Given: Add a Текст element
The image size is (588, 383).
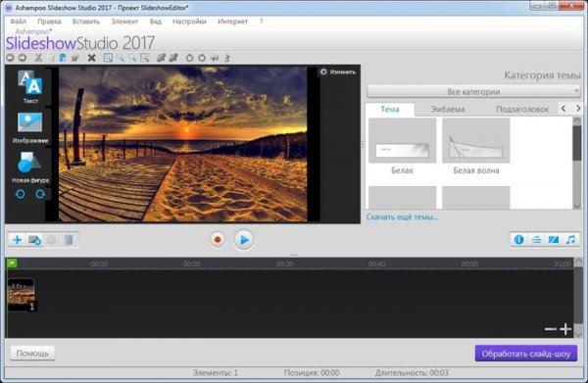Looking at the screenshot, I should [x=30, y=87].
